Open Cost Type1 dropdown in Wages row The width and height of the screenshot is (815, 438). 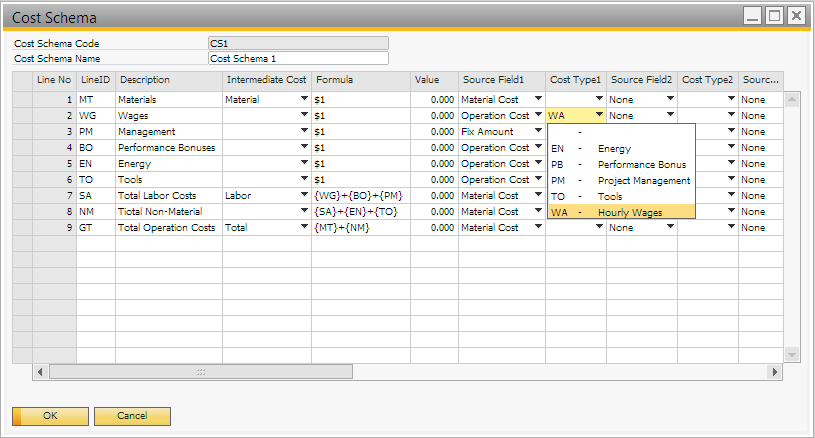(x=598, y=116)
